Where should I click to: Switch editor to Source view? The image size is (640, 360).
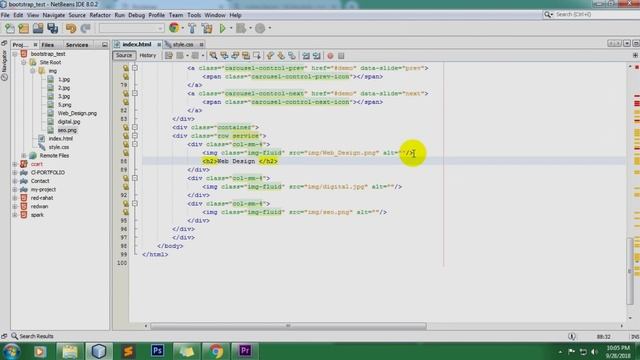click(x=124, y=56)
